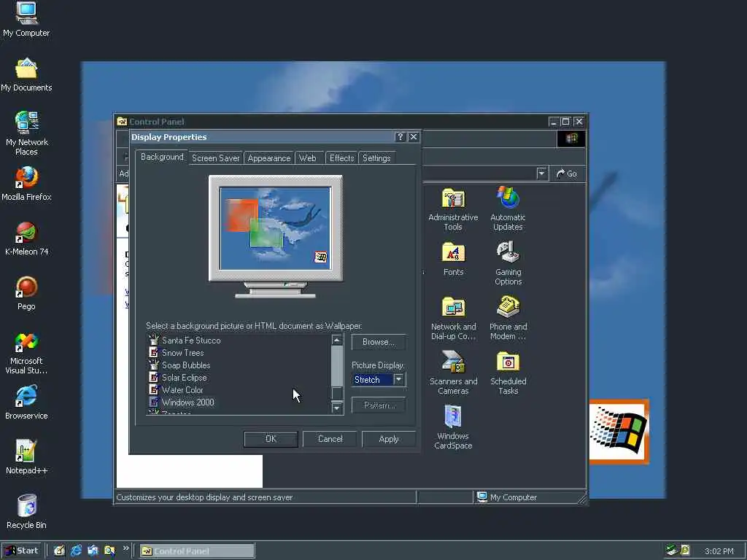Open My Documents desktop icon
Viewport: 747px width, 560px height.
point(26,75)
